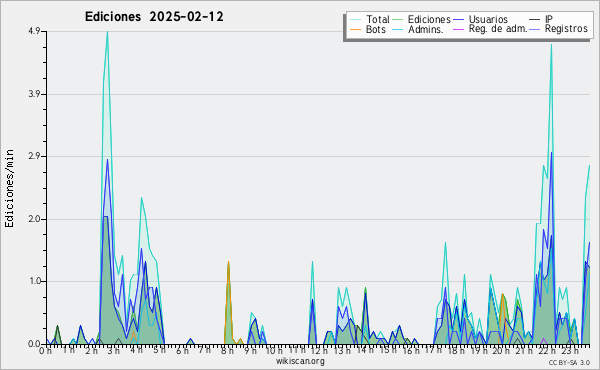Click the Ediciones legend label
Viewport: 600px width, 370px height.
coord(429,19)
